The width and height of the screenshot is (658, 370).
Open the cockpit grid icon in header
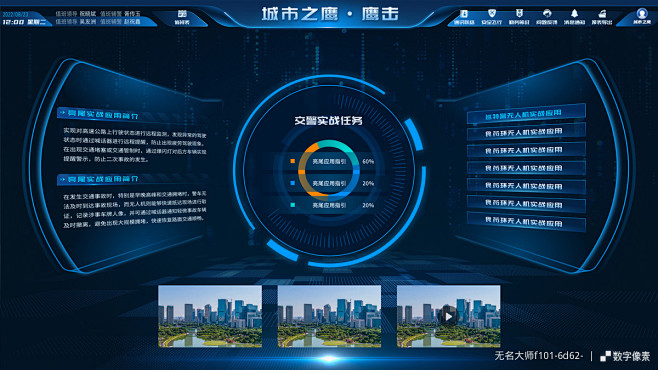click(x=182, y=14)
